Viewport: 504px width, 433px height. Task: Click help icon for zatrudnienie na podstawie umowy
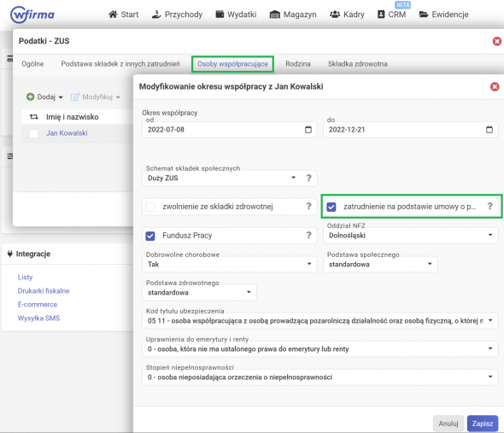click(489, 207)
